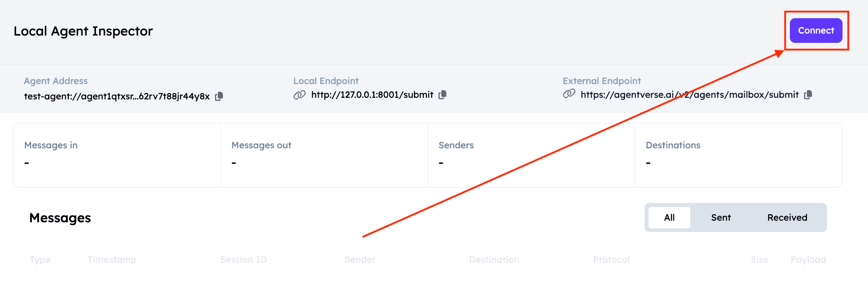Click the Payload column header
868x308 pixels.
coord(808,259)
